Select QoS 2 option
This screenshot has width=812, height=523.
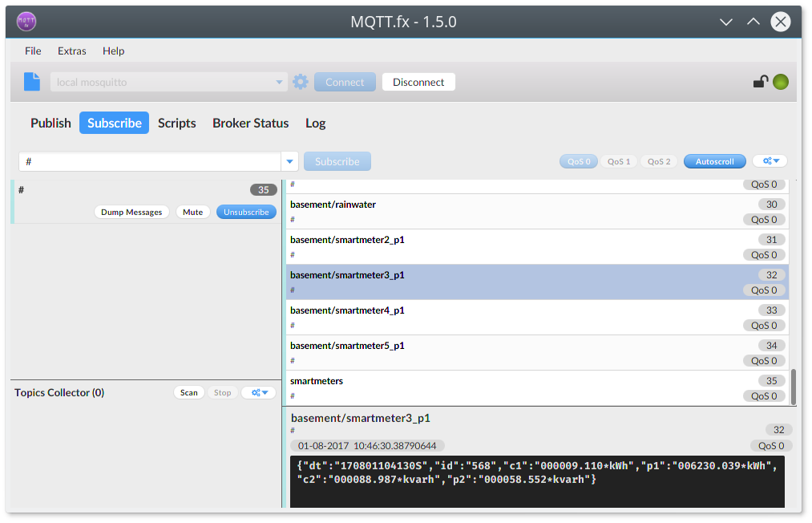(x=659, y=161)
